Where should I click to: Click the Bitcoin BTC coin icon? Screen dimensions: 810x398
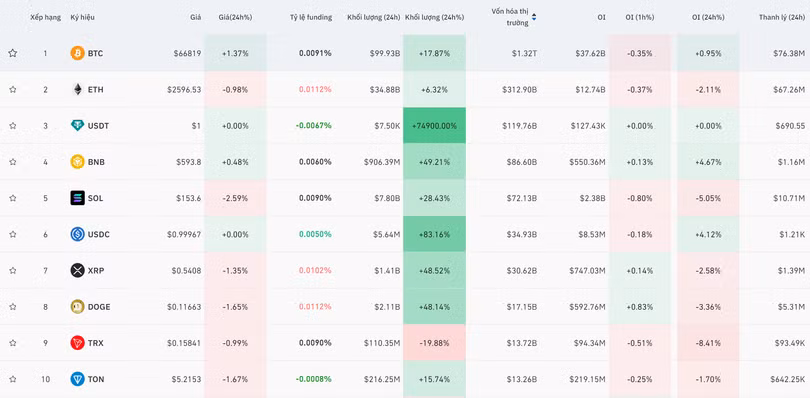(77, 53)
